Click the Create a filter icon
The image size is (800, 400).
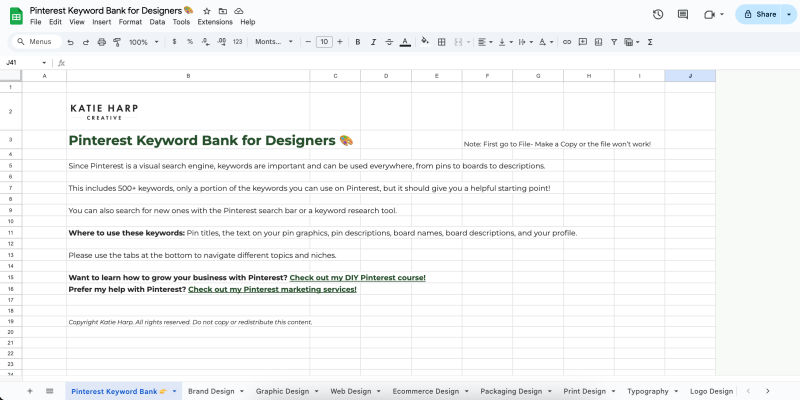pos(614,42)
